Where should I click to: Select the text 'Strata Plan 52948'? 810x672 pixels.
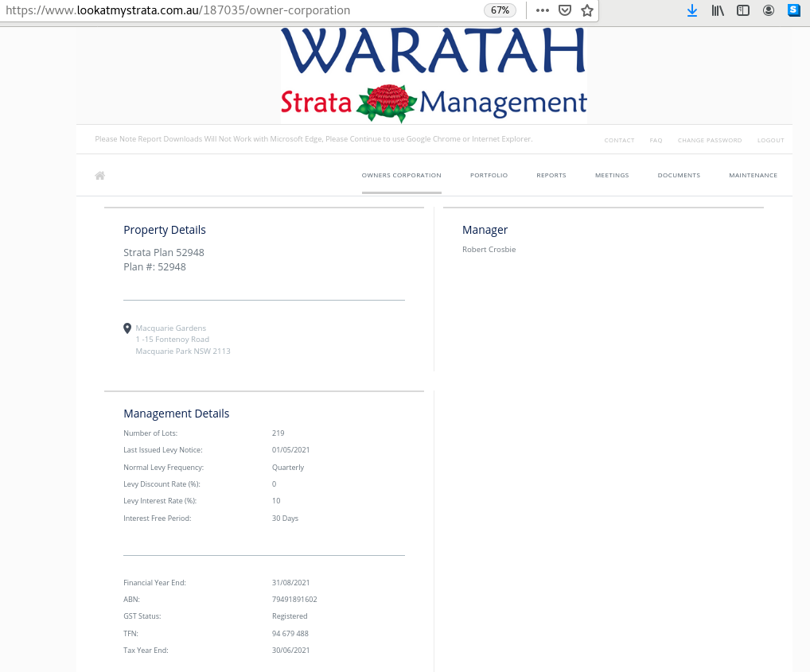(164, 252)
